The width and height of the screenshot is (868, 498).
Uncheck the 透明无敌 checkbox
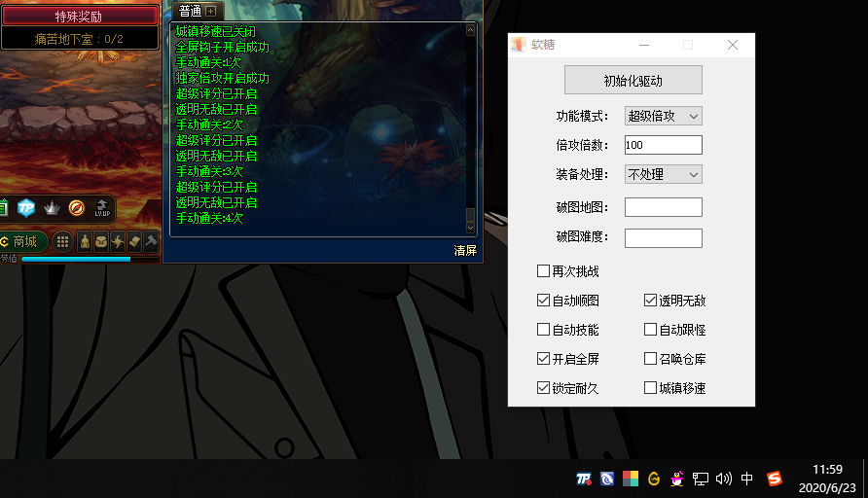[650, 301]
